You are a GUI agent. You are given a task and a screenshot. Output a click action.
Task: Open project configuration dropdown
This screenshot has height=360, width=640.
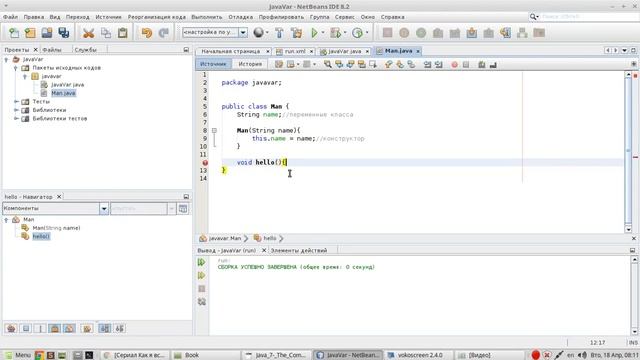point(243,33)
